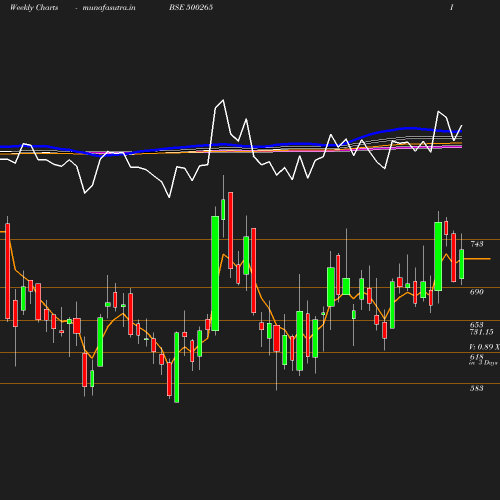Image resolution: width=500 pixels, height=500 pixels.
Task: Click the 'V: 0.89 X' volume text
Action: (484, 347)
